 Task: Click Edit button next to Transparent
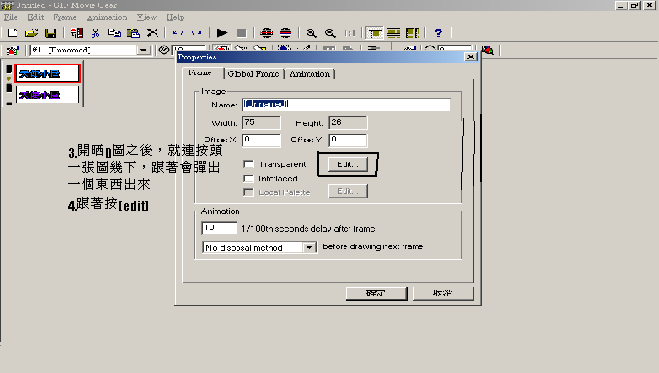tap(348, 164)
